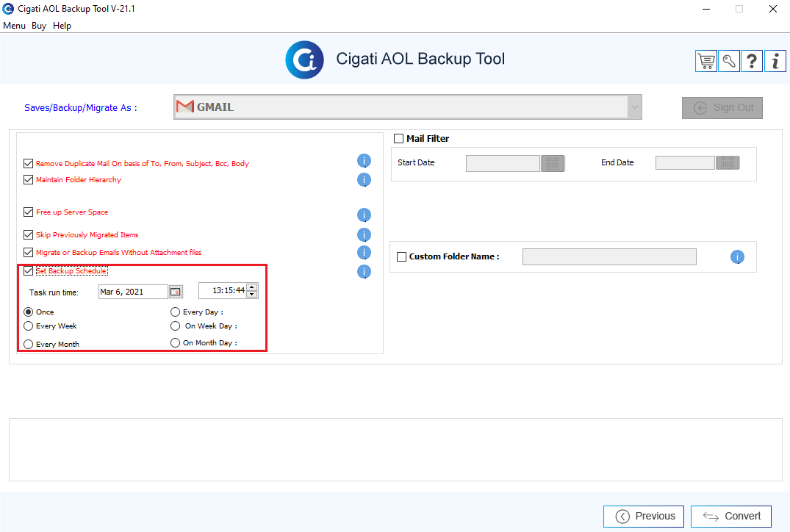
Task: Open the about info icon
Action: 775,62
